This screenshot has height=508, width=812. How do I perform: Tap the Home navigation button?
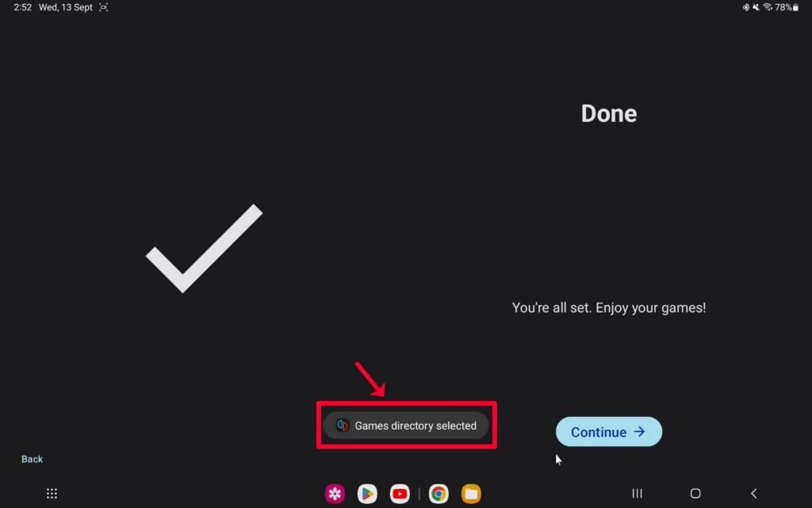[x=695, y=494]
